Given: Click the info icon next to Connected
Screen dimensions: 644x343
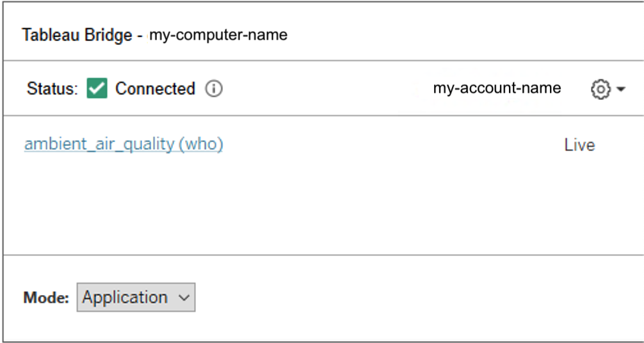Looking at the screenshot, I should 214,88.
